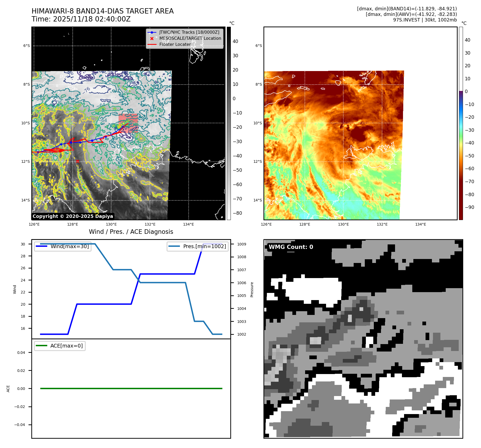Image resolution: width=481 pixels, height=448 pixels.
Task: Select the JTWC/NHC Tracks legend entry
Action: [x=189, y=32]
